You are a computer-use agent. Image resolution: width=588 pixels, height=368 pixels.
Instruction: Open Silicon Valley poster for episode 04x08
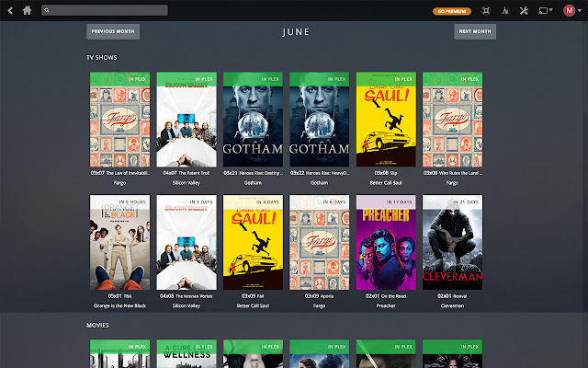click(x=187, y=242)
